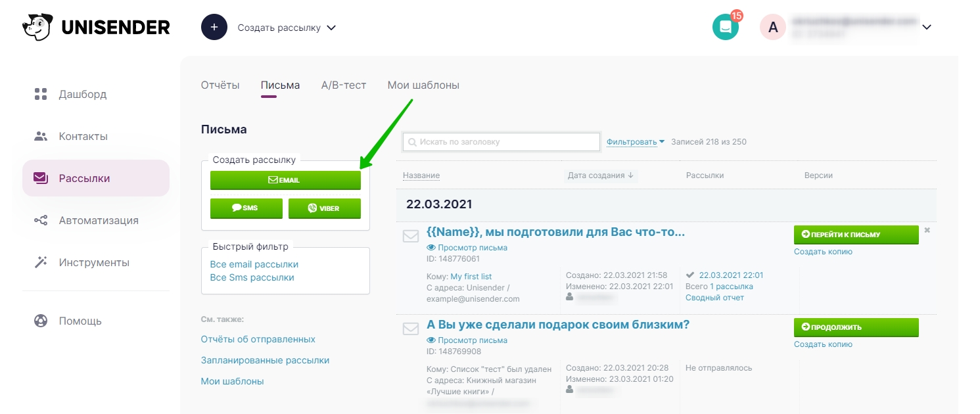Open the A/B-тест tab
Viewport: 980px width, 414px height.
344,85
